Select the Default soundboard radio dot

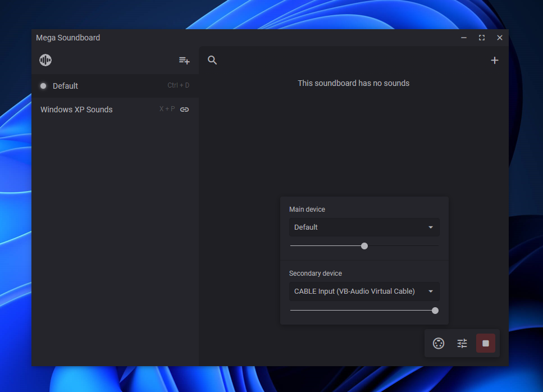(43, 86)
